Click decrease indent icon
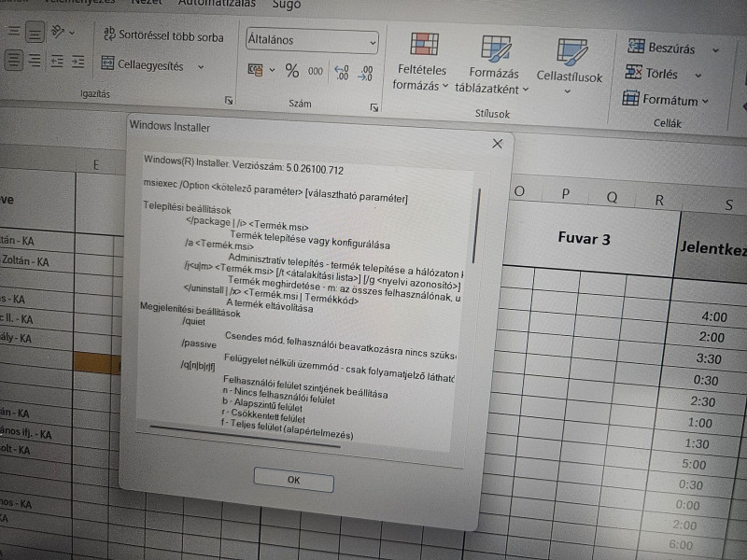747x560 pixels. [57, 61]
